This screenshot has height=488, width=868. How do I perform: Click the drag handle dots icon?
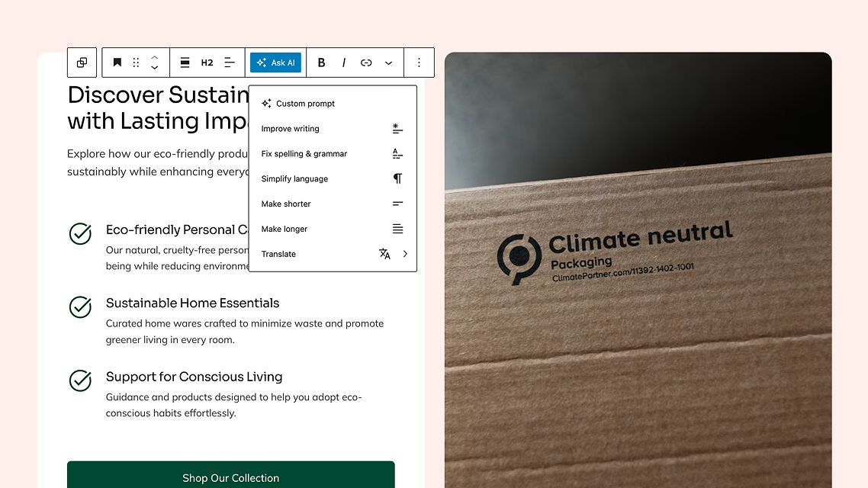pos(137,63)
